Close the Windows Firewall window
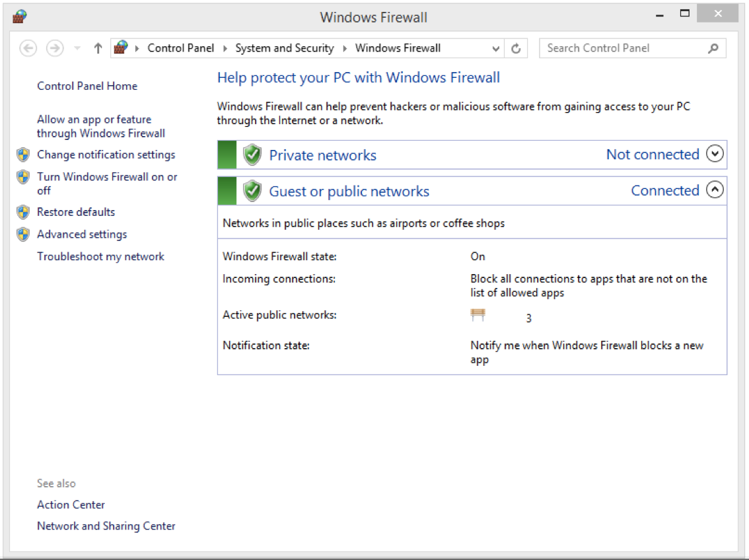Image resolution: width=749 pixels, height=560 pixels. [717, 13]
